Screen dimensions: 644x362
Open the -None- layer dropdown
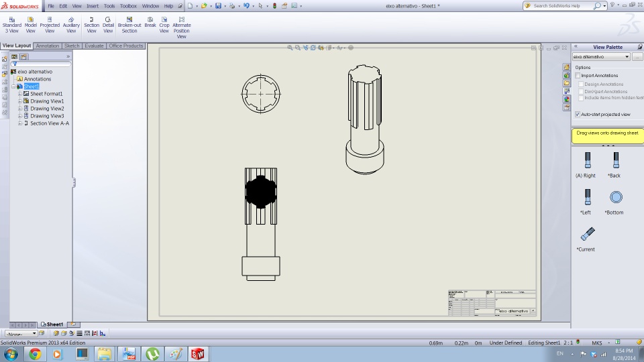coord(21,334)
